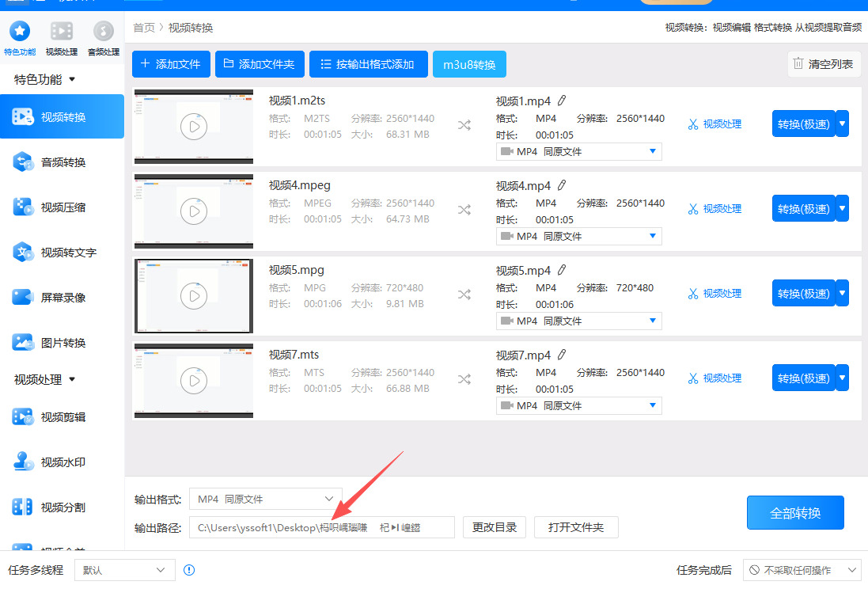Viewport: 868px width, 589px height.
Task: Click the info icon beside 任务多线程
Action: click(189, 570)
